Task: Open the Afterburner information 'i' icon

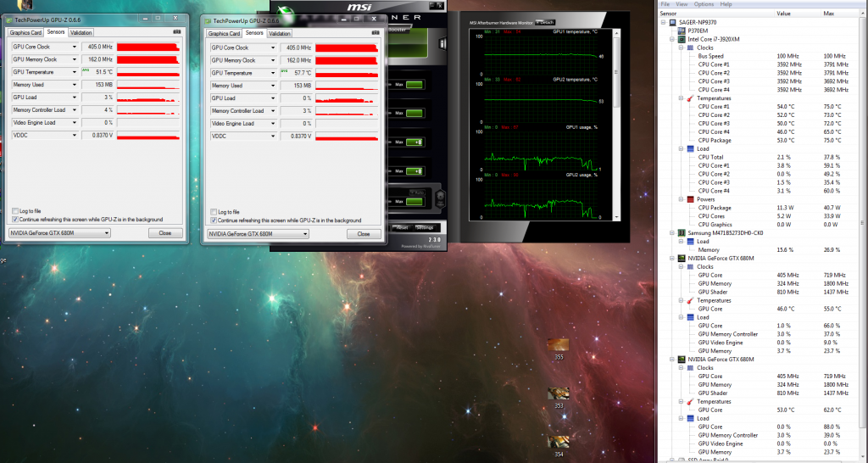Action: coord(442,44)
